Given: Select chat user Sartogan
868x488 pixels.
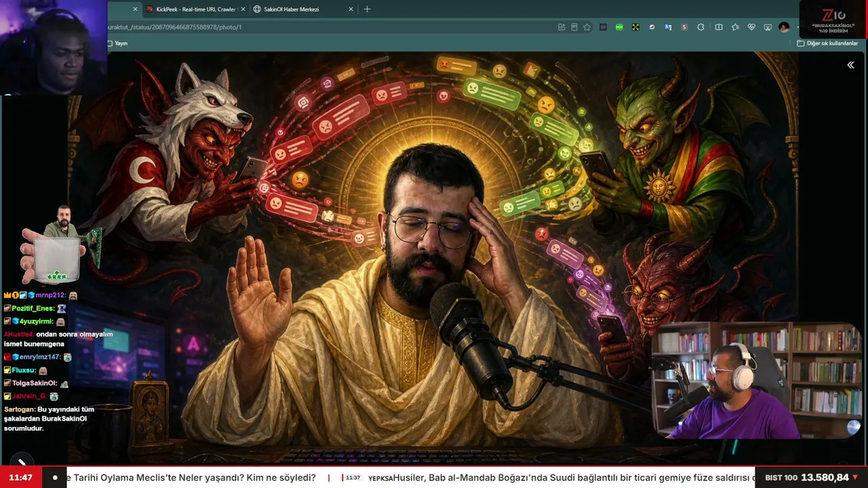Looking at the screenshot, I should click(20, 409).
